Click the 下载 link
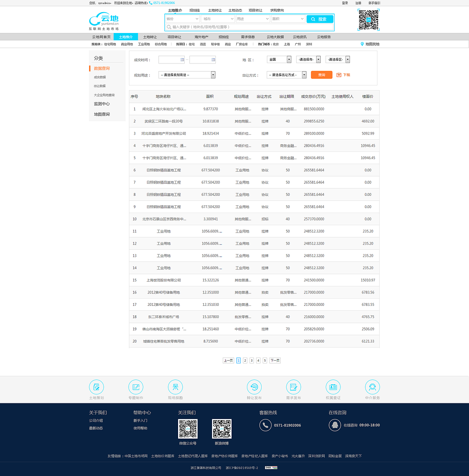 pos(347,75)
